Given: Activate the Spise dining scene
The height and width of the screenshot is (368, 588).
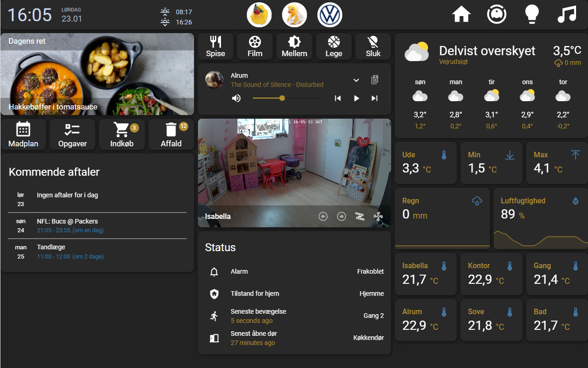Looking at the screenshot, I should (x=215, y=46).
